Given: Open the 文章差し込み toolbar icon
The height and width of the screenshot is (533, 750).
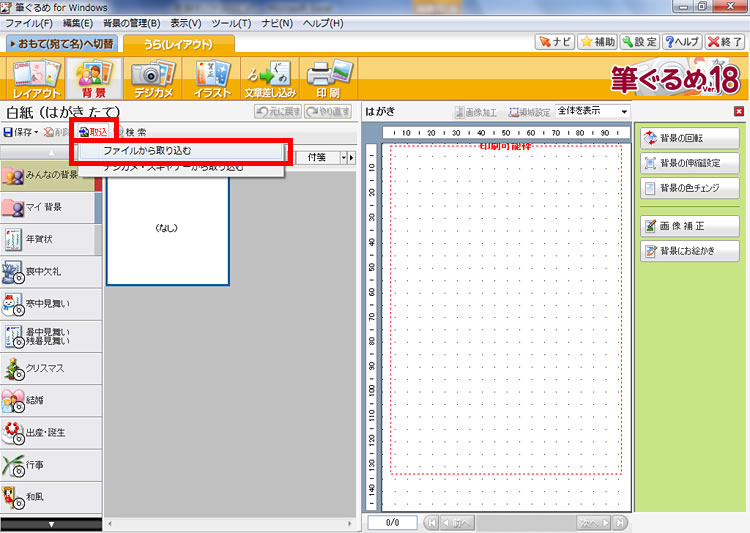Looking at the screenshot, I should point(270,78).
